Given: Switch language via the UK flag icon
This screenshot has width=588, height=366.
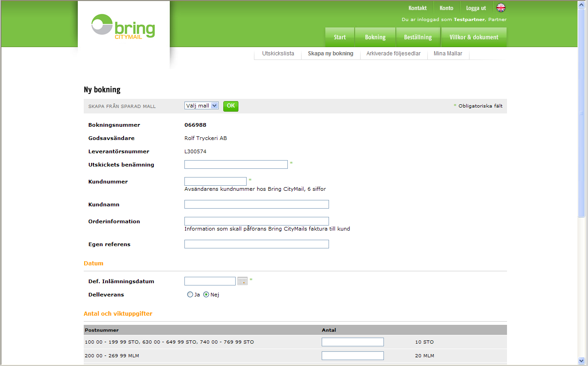Looking at the screenshot, I should (x=501, y=8).
